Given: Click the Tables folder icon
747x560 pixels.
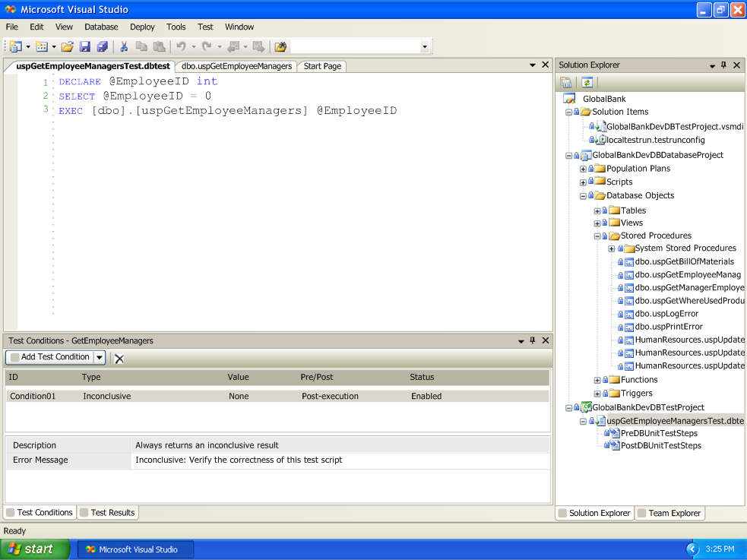Looking at the screenshot, I should pyautogui.click(x=615, y=210).
